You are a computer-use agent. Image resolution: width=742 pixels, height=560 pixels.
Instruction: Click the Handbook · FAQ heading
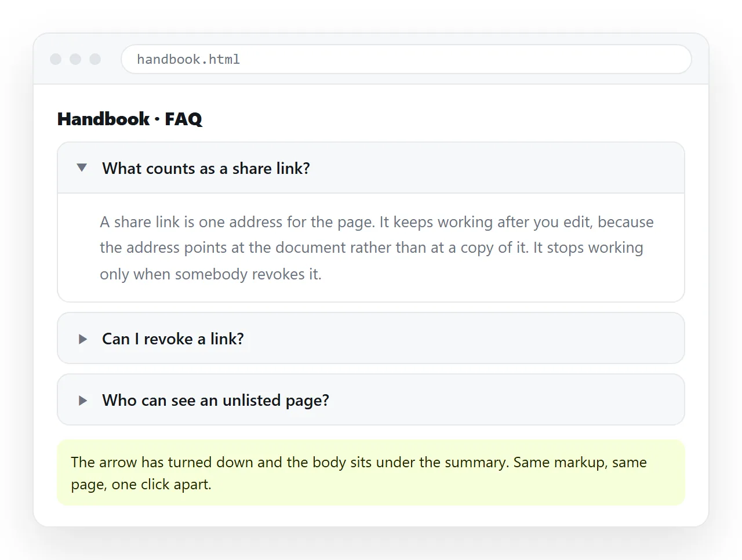click(x=130, y=119)
